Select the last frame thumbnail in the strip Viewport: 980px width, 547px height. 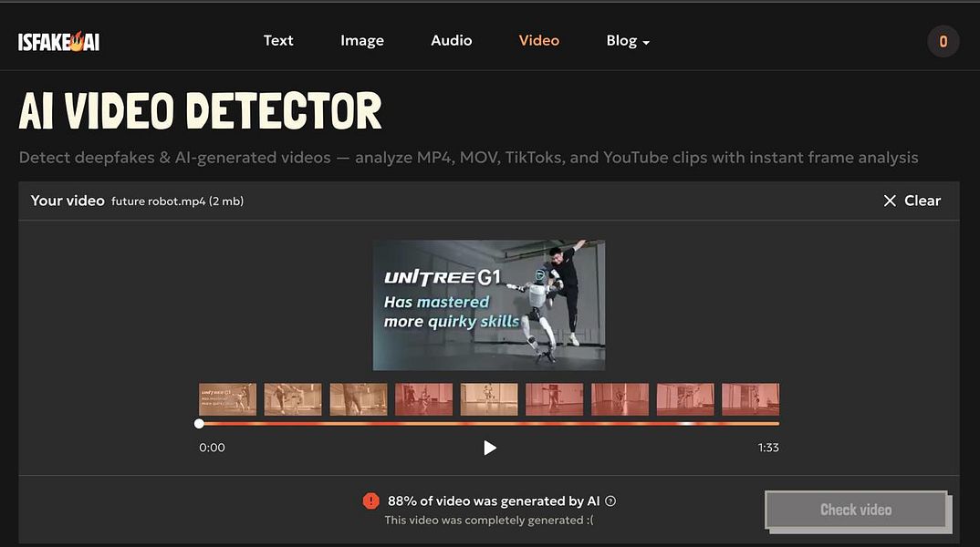point(751,398)
